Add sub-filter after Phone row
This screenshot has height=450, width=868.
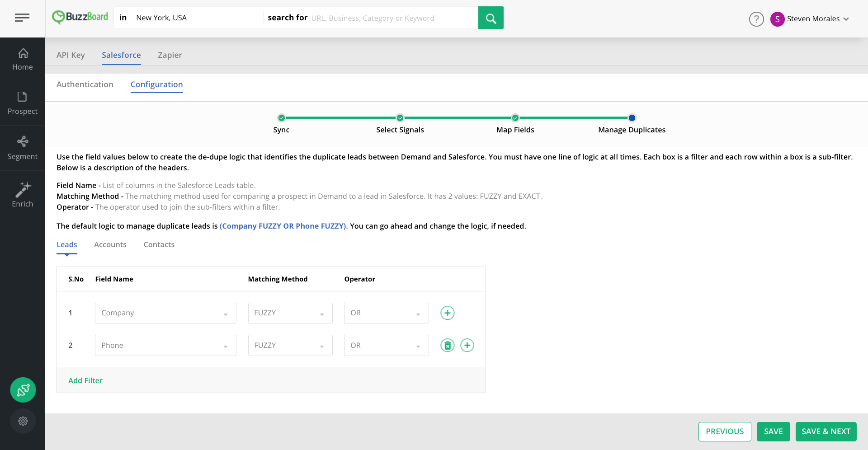[x=467, y=346]
